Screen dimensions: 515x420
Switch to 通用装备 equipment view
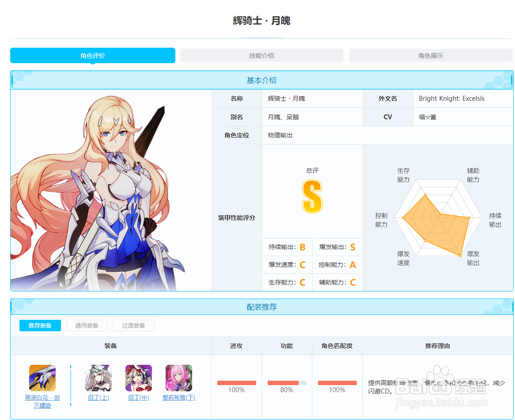(87, 325)
